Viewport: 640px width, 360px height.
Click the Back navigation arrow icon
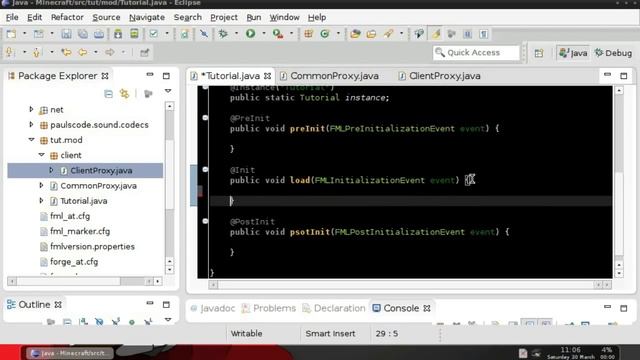click(x=83, y=52)
